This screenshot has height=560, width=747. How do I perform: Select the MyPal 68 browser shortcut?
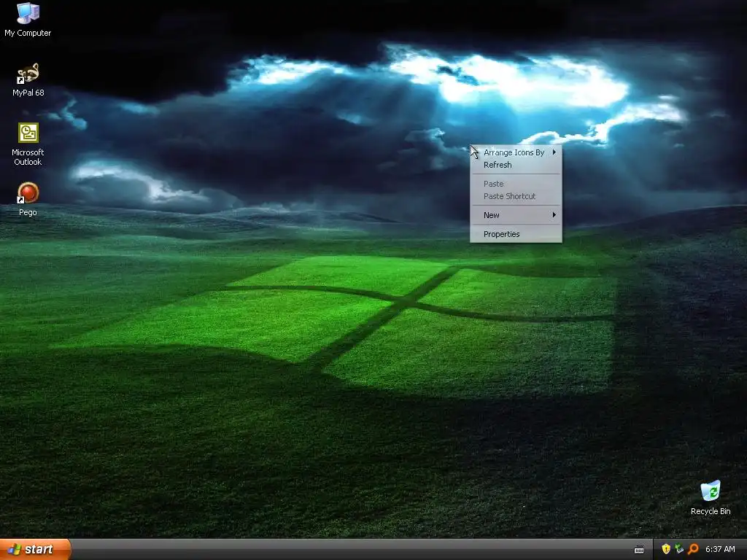click(x=28, y=79)
